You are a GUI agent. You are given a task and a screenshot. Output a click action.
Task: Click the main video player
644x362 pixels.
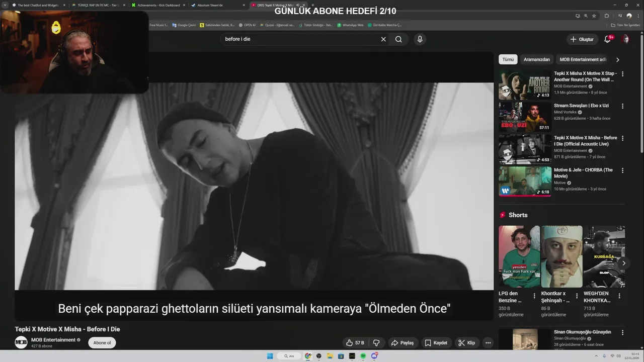[x=254, y=186]
